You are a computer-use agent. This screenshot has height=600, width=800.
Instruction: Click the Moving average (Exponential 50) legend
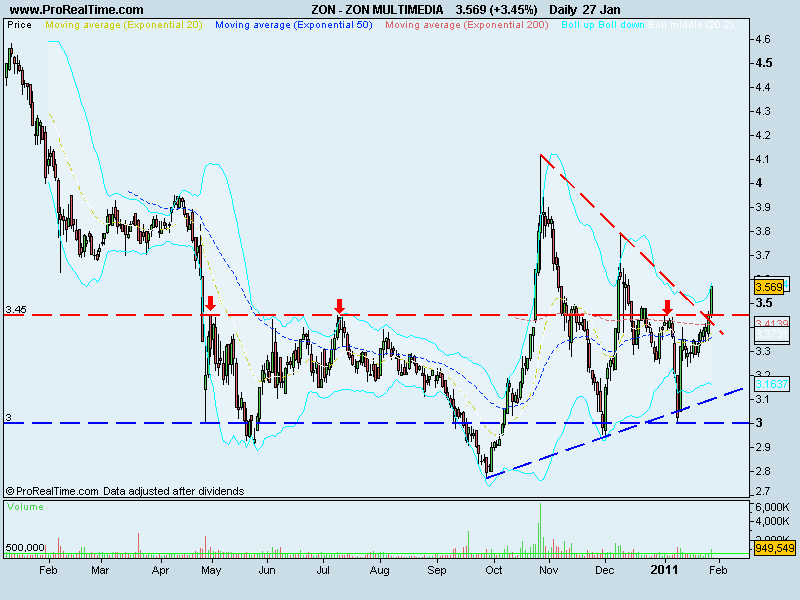coord(294,25)
